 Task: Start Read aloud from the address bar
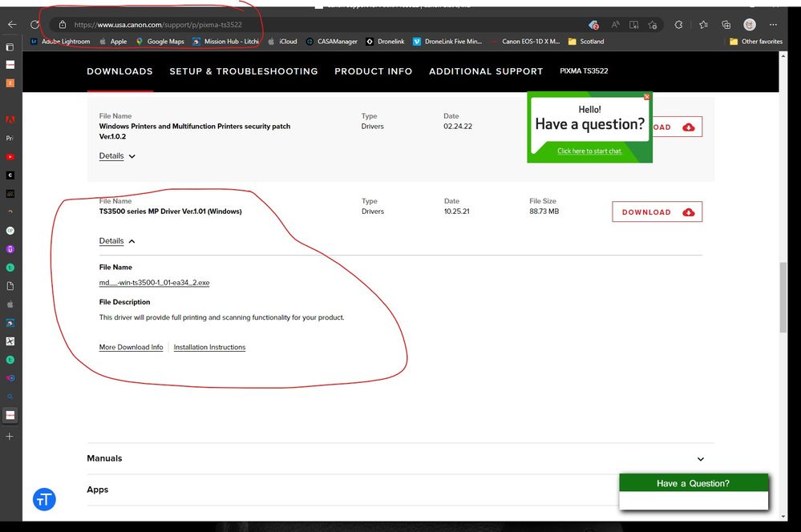(615, 25)
